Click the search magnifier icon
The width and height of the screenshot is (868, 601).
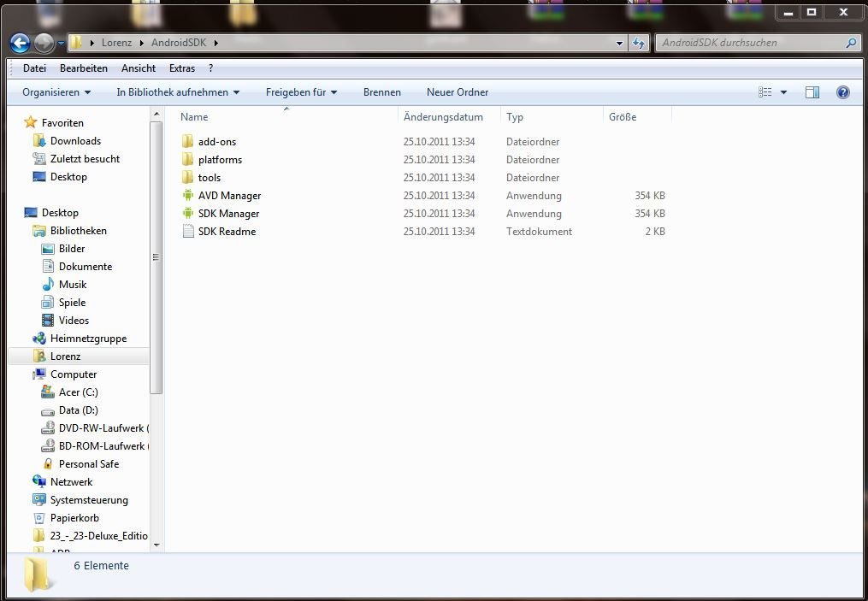coord(852,43)
